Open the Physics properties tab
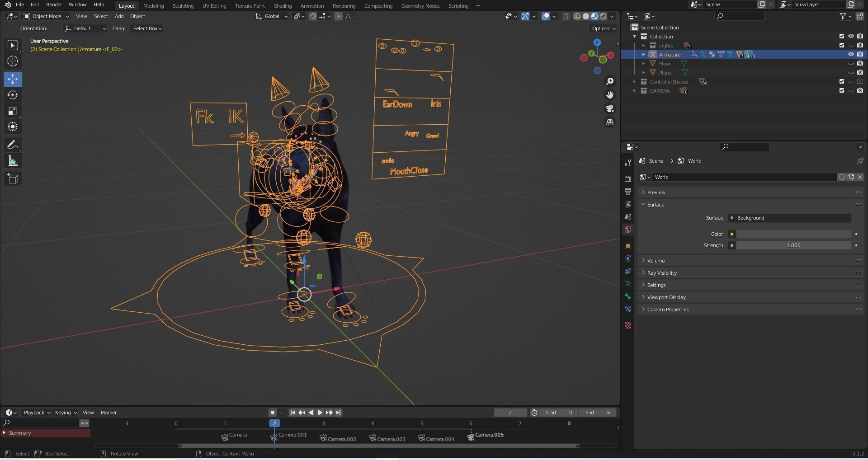Screen dimensions: 868x460 627,258
